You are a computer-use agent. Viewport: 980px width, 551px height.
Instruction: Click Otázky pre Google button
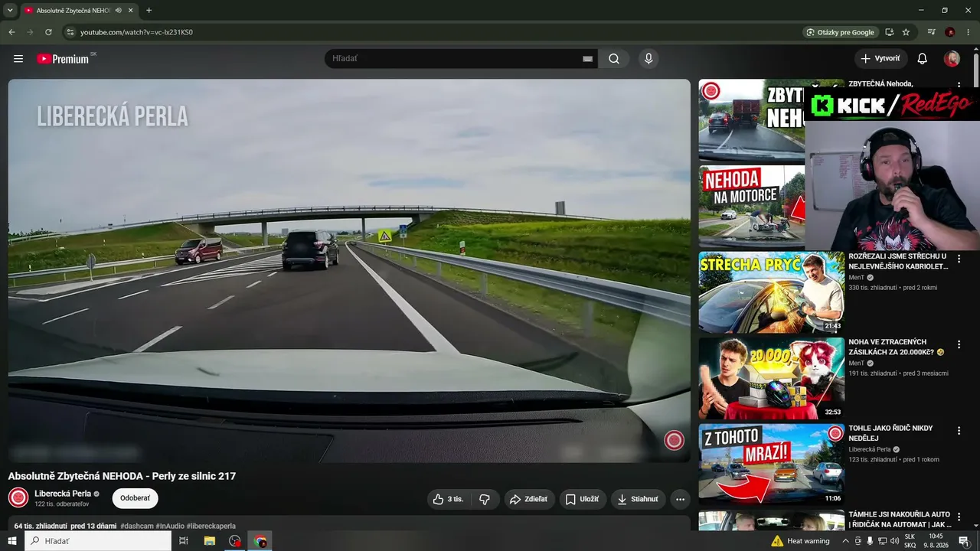pos(840,32)
